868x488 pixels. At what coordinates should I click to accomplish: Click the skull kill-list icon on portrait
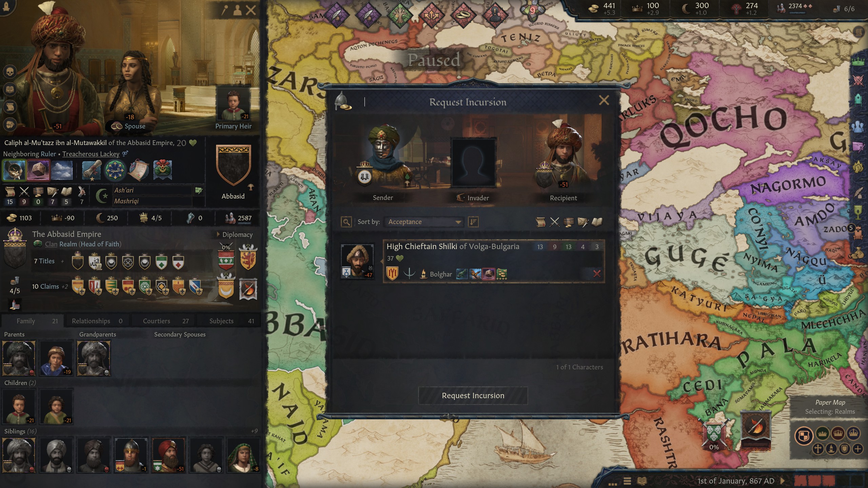10,72
